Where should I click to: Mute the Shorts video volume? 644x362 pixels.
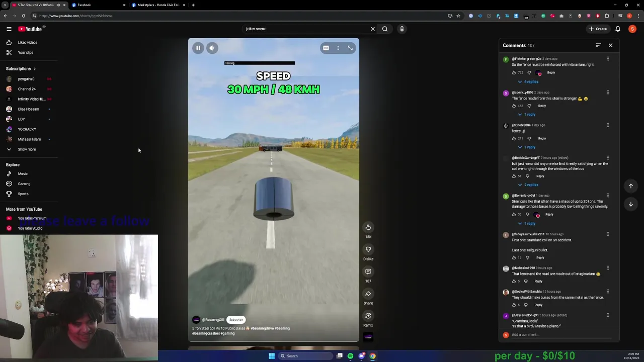(212, 48)
